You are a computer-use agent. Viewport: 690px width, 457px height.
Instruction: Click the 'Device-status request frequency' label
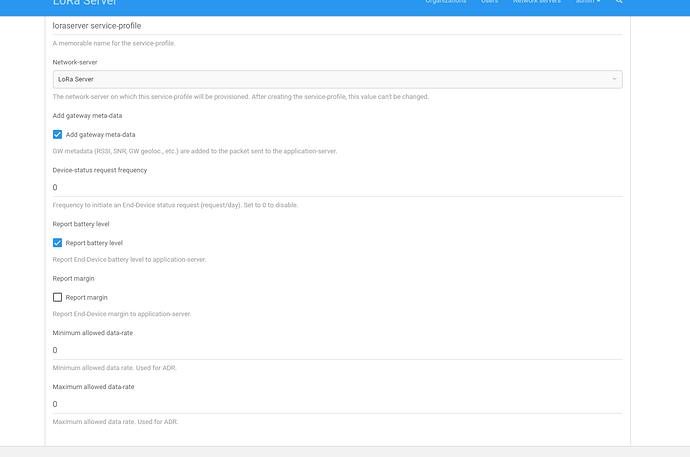click(x=99, y=170)
